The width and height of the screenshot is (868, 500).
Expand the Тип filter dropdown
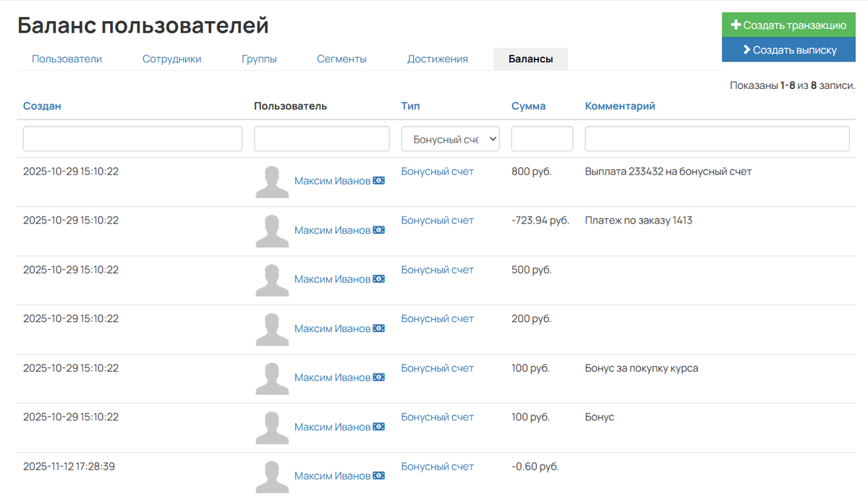pyautogui.click(x=450, y=139)
